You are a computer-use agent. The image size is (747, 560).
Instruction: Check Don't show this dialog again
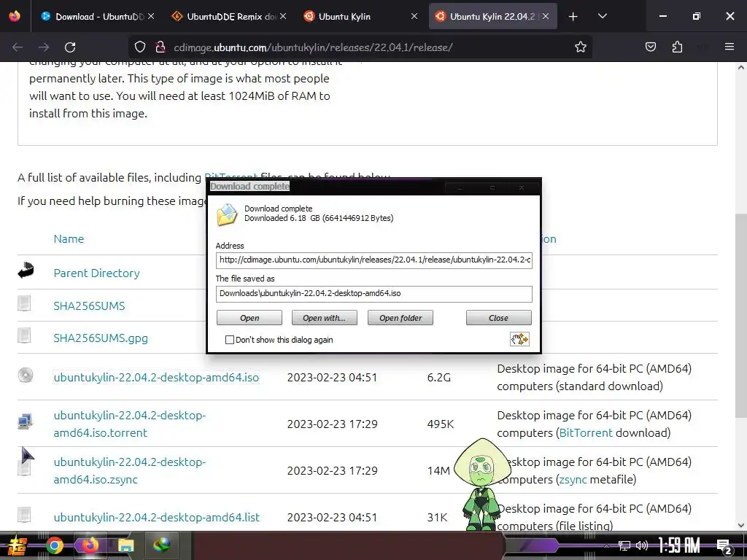[230, 340]
